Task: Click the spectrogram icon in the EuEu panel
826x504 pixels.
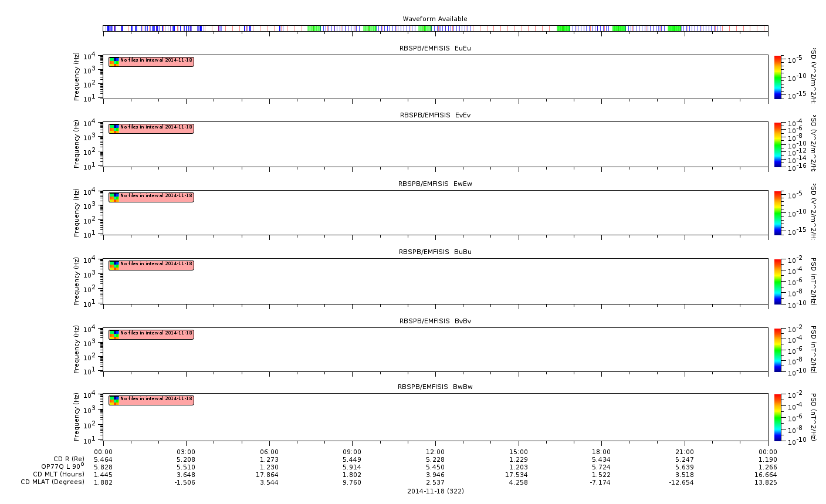Action: [x=114, y=62]
